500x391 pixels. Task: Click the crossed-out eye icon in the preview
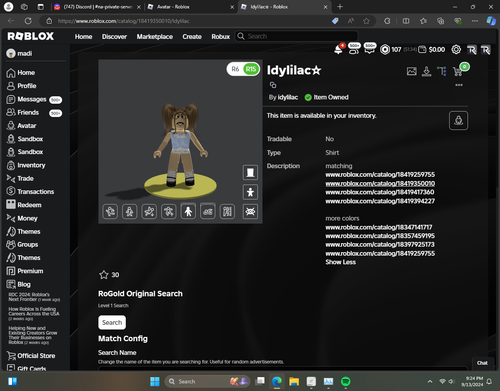(x=250, y=211)
